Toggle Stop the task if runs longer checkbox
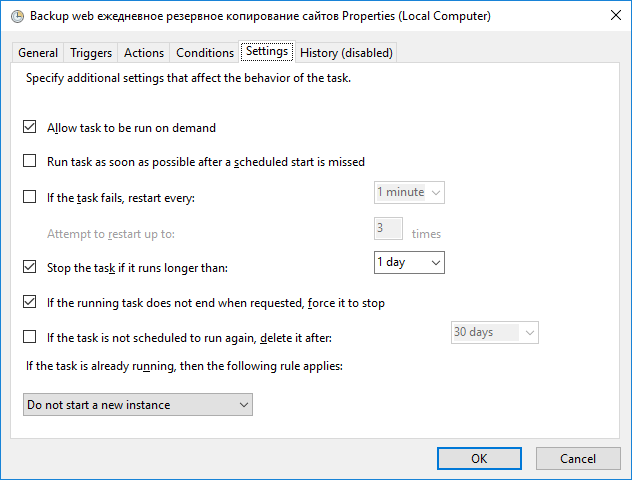The width and height of the screenshot is (632, 480). 29,267
